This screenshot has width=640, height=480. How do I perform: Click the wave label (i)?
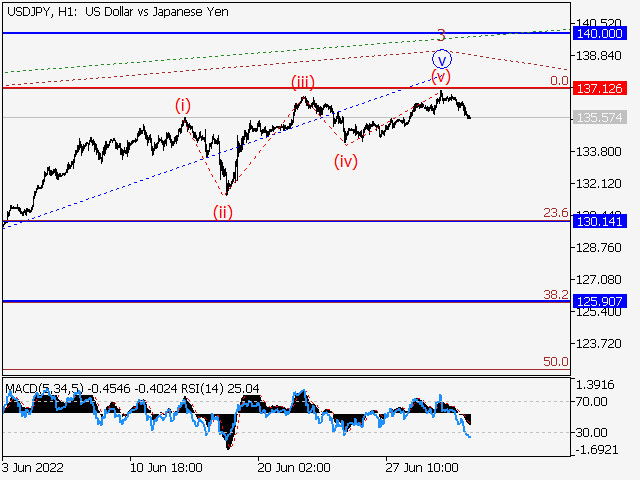183,106
